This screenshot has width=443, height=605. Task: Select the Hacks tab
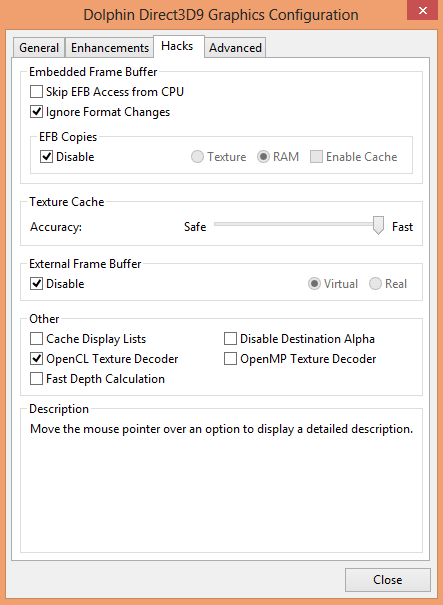[x=178, y=46]
